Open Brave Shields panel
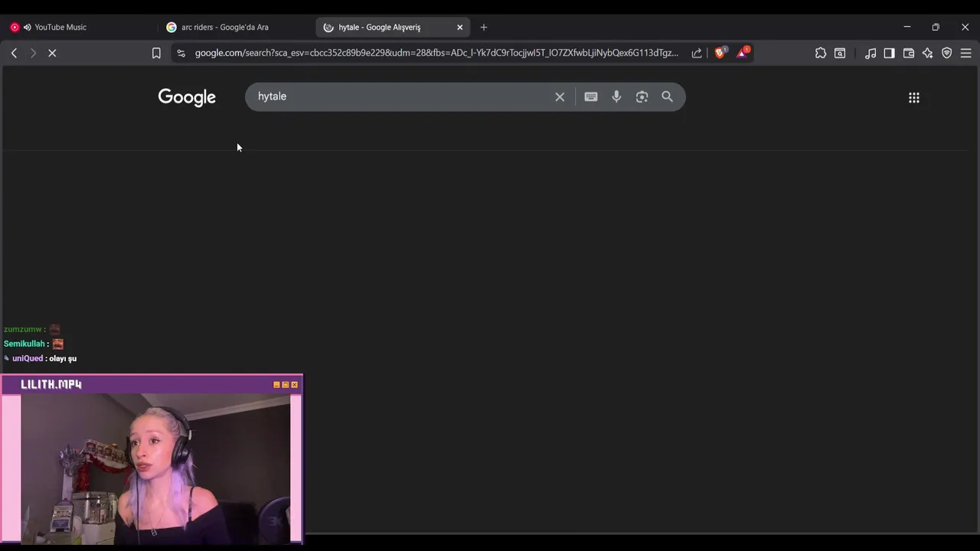 pyautogui.click(x=720, y=53)
